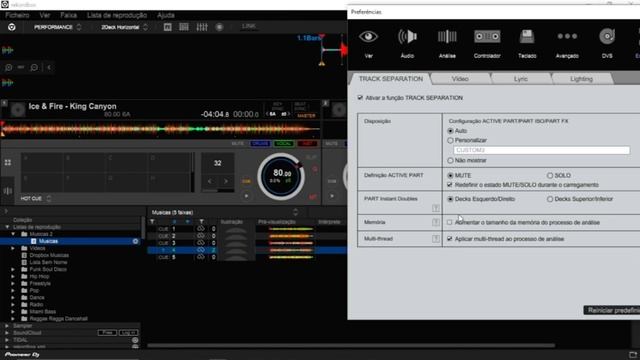
Task: Click the CUSTOM1 text field
Action: pos(541,150)
